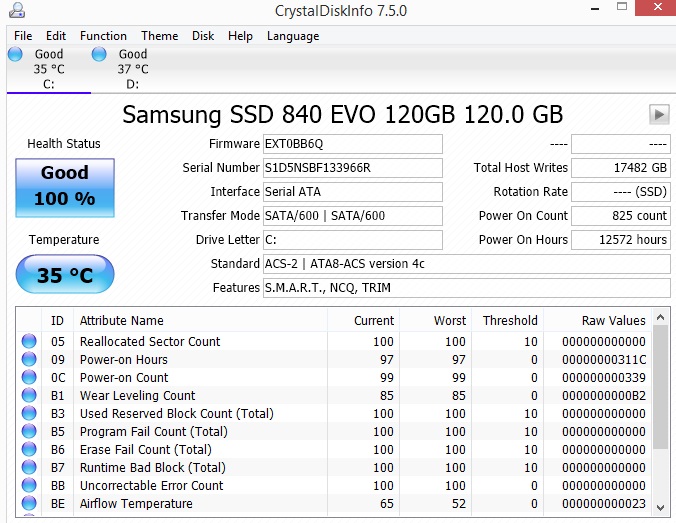Click the Interface field Serial ATA
Image resolution: width=676 pixels, height=523 pixels.
point(353,192)
